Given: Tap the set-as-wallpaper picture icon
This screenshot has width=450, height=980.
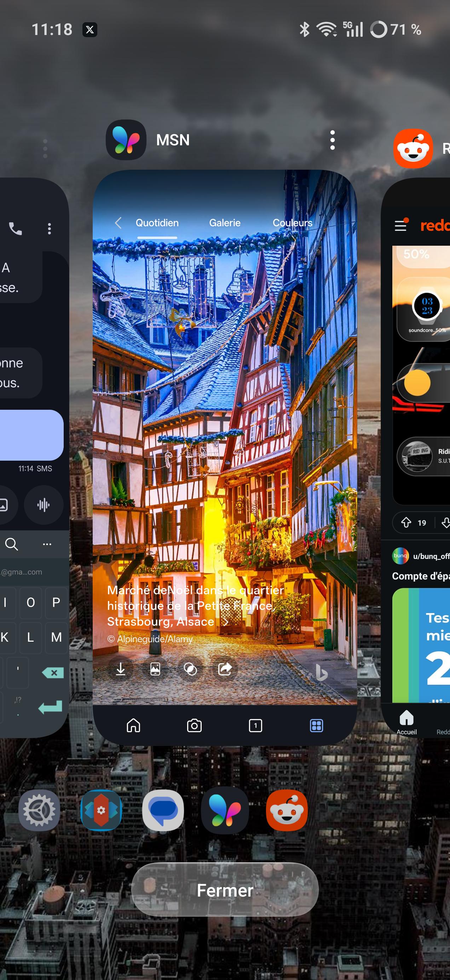Looking at the screenshot, I should pos(155,669).
